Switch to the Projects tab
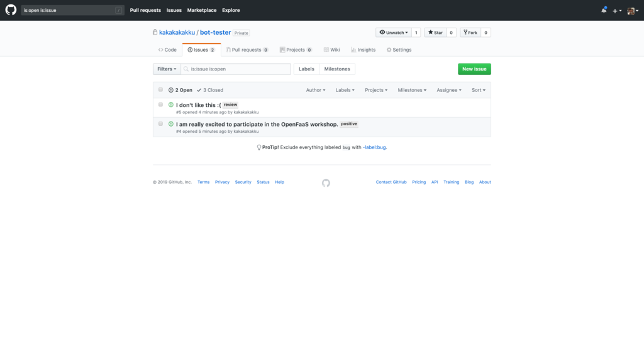The height and width of the screenshot is (352, 644). coord(296,50)
